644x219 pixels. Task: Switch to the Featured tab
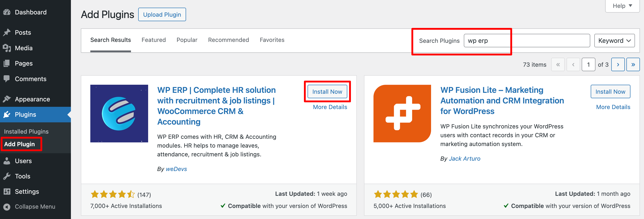[154, 40]
